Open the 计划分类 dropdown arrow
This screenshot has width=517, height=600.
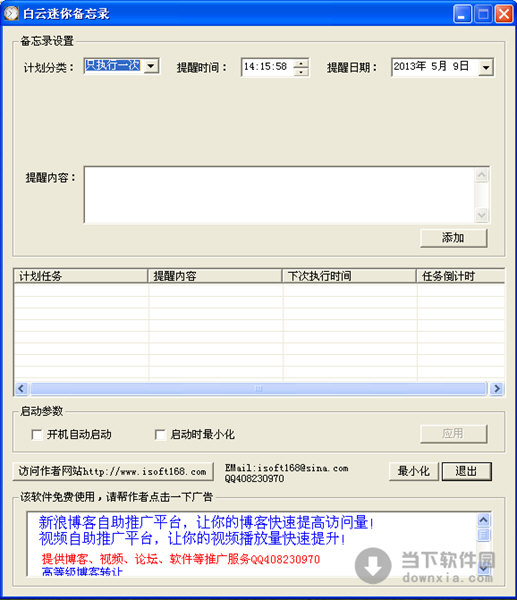point(151,66)
